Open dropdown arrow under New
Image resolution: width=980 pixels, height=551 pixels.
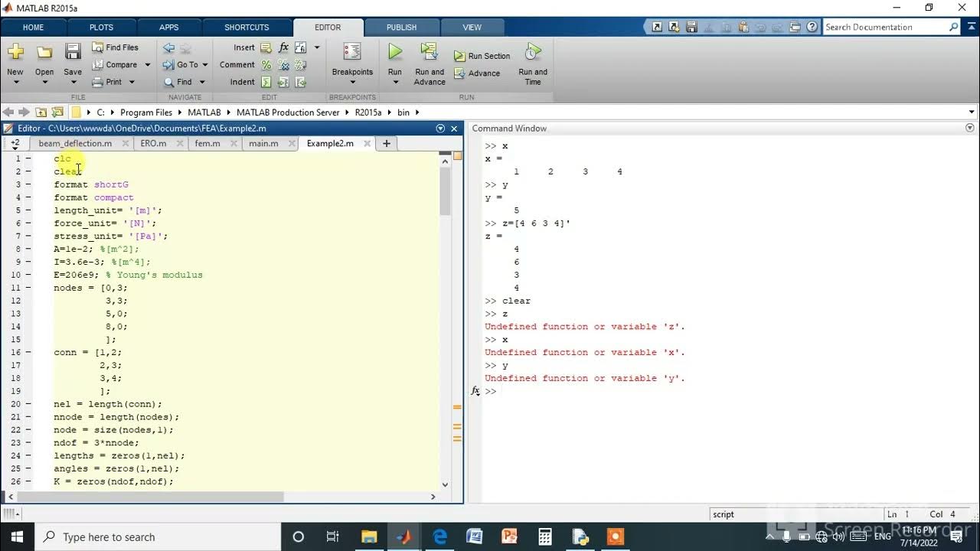tap(15, 82)
